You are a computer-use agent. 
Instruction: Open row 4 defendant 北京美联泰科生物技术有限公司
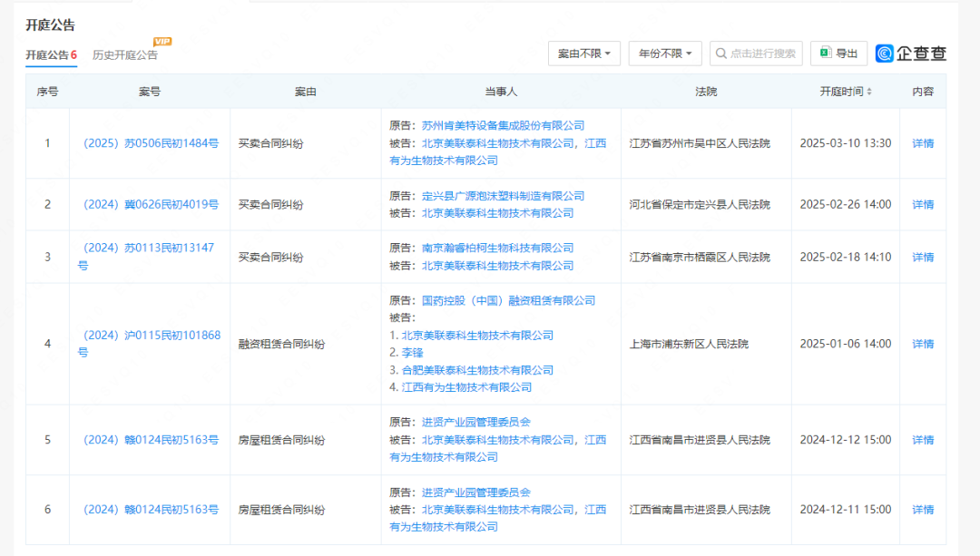click(477, 336)
